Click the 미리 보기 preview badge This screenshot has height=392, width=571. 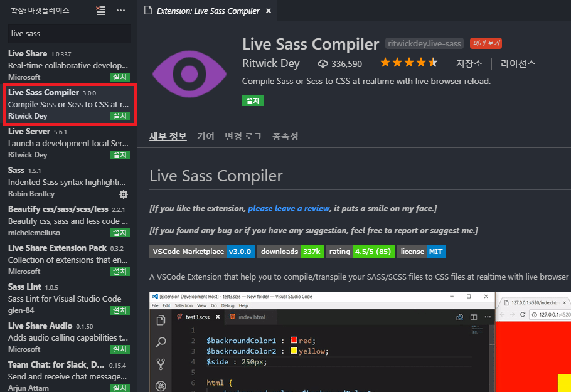[x=486, y=43]
